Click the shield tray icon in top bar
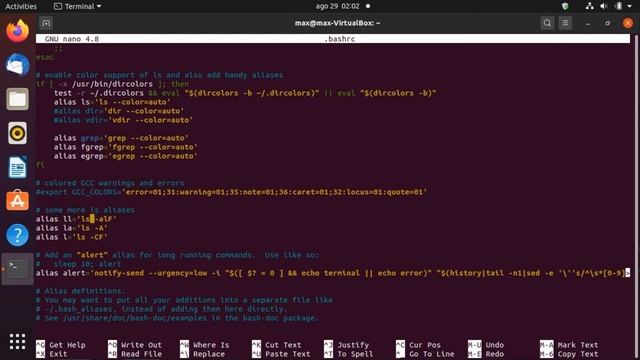 (565, 6)
